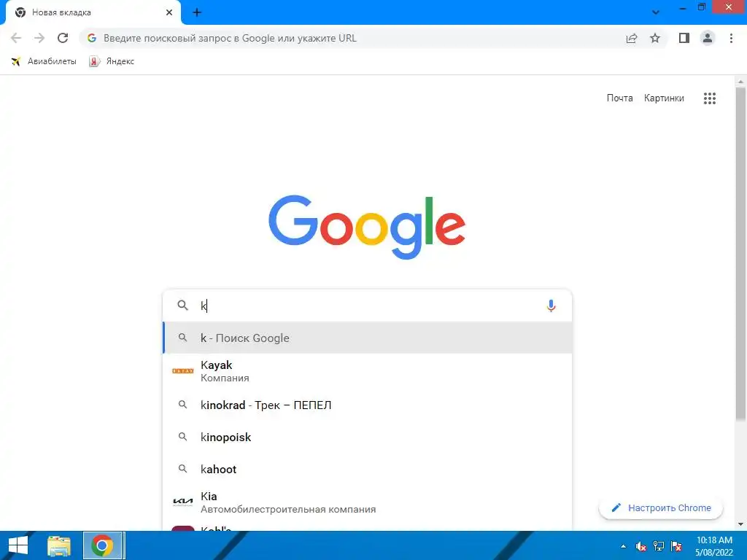Click the browser forward arrow
This screenshot has width=747, height=560.
(39, 38)
